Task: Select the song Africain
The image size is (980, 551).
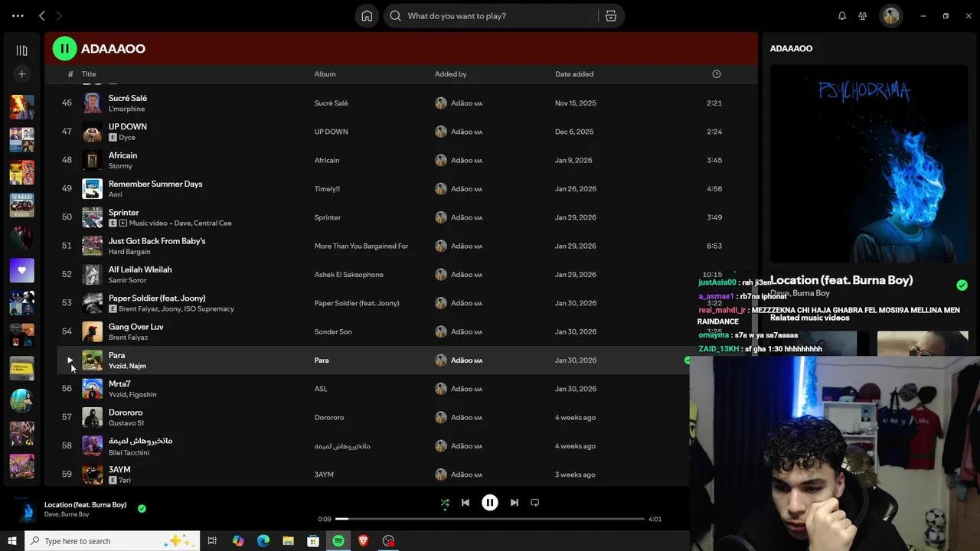Action: click(x=122, y=155)
